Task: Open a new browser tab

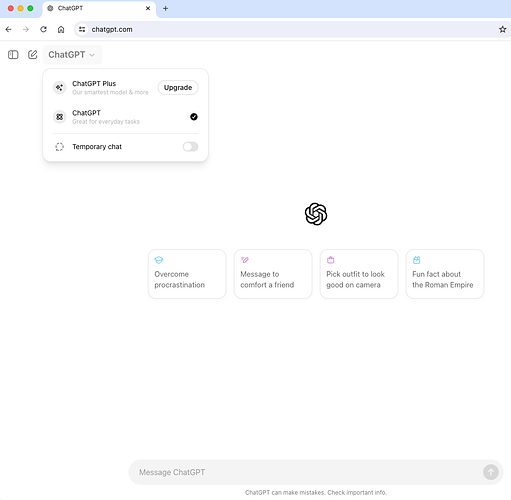Action: pos(165,8)
